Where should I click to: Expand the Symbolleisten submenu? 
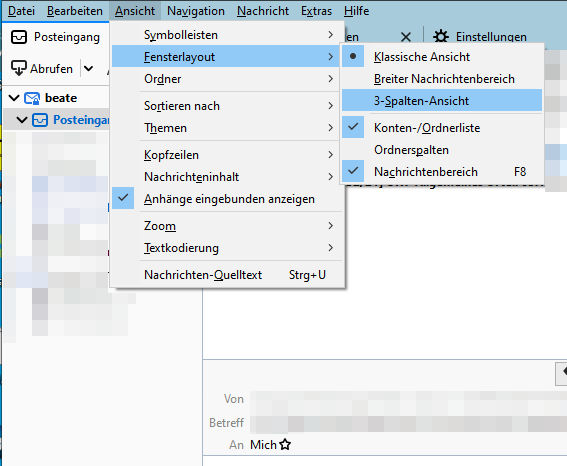[227, 35]
